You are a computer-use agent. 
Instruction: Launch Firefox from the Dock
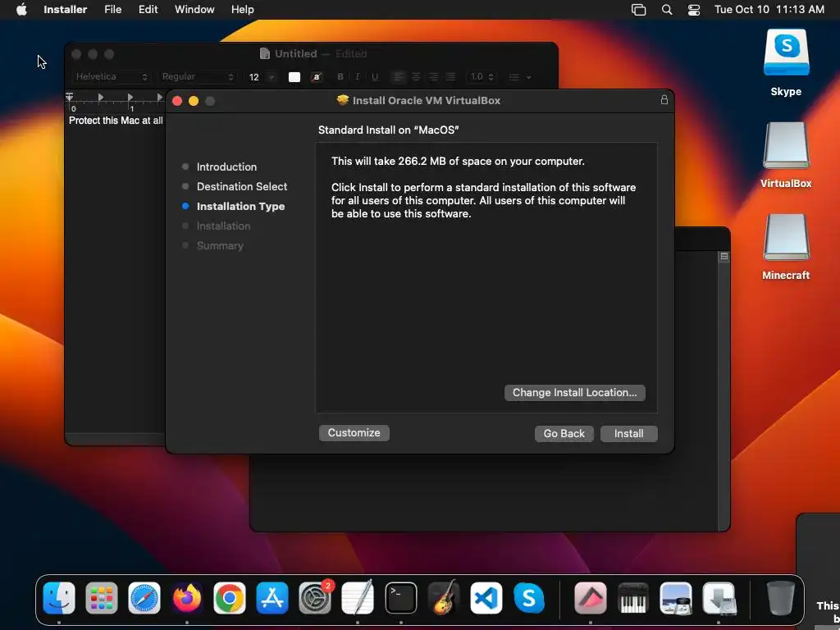(x=187, y=598)
